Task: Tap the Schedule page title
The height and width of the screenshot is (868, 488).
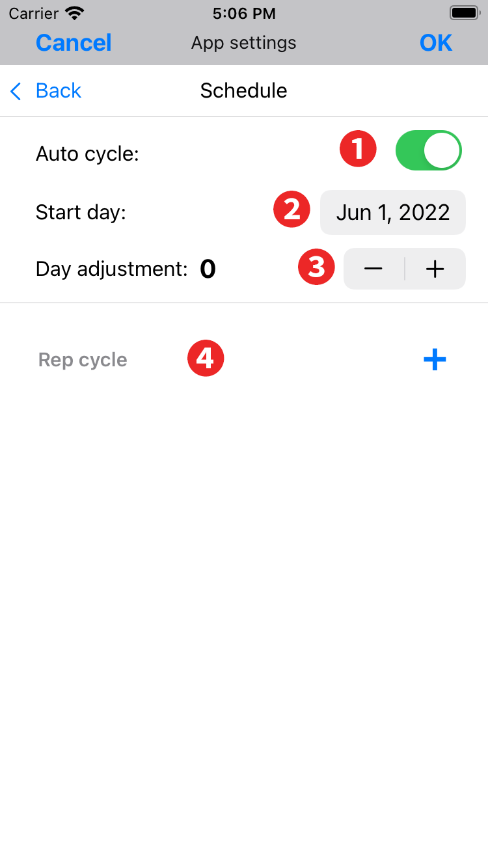Action: (x=243, y=91)
